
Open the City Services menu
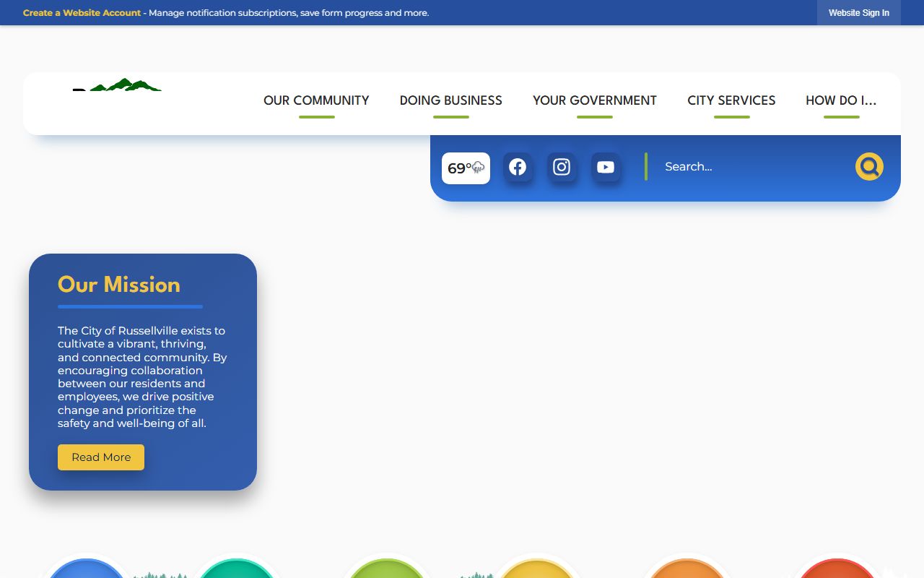(x=731, y=101)
